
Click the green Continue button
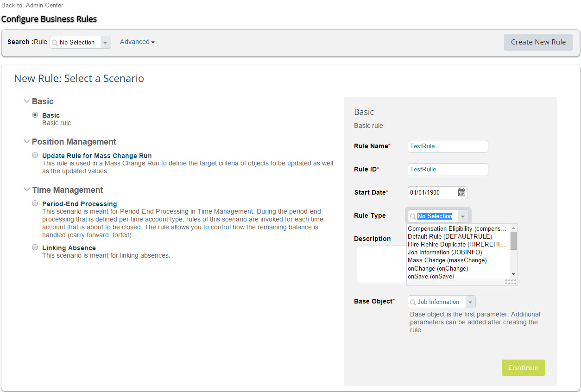click(x=524, y=367)
